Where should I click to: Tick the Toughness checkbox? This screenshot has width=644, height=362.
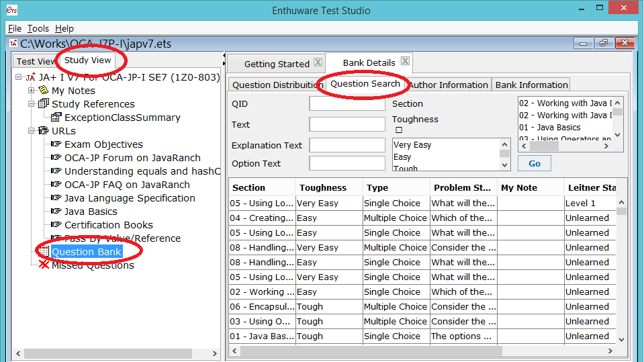coord(399,130)
